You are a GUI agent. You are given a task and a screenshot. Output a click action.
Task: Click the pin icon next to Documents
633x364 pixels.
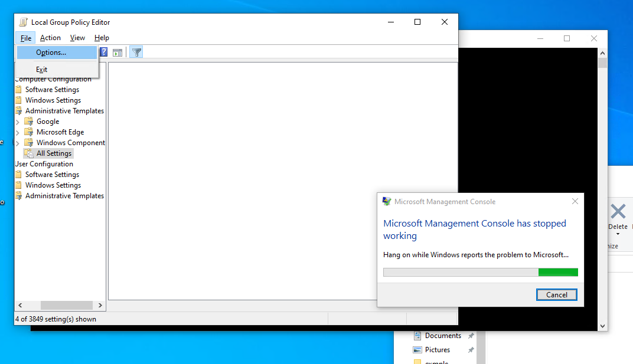pyautogui.click(x=471, y=336)
